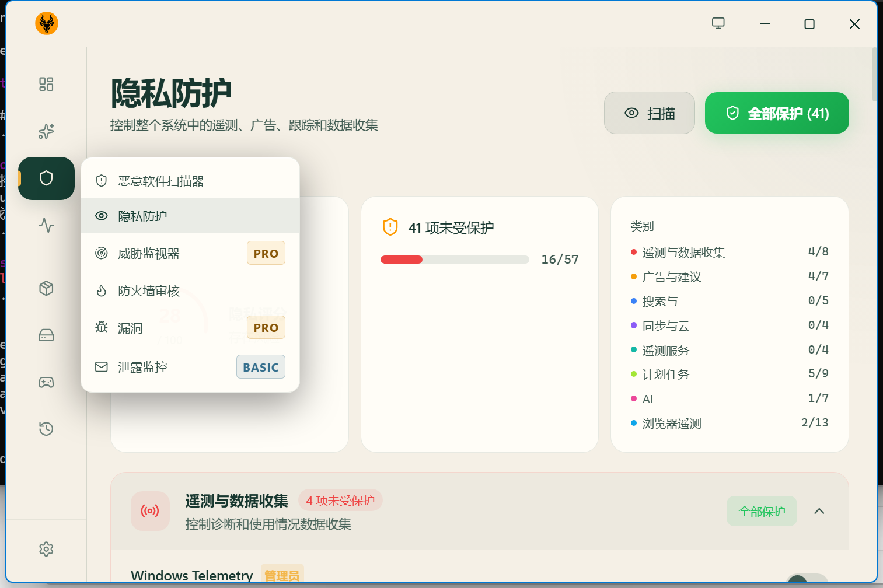883x588 pixels.
Task: Select the shield security sidebar icon
Action: click(46, 178)
